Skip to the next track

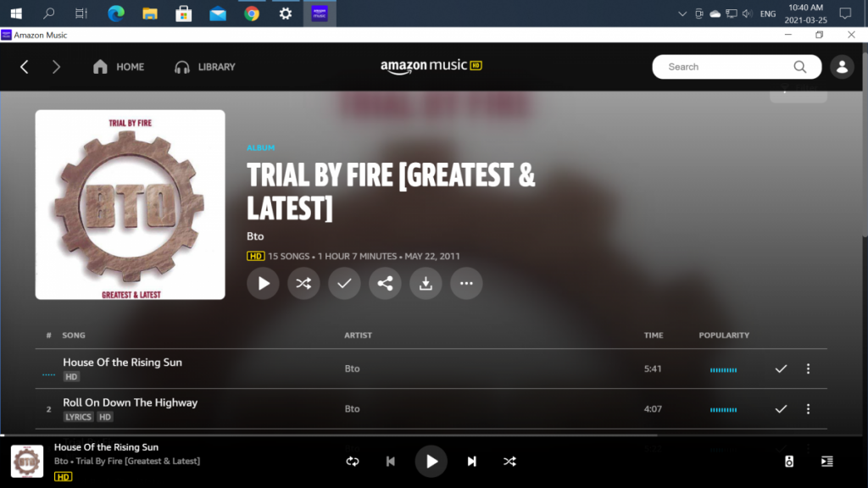point(471,462)
